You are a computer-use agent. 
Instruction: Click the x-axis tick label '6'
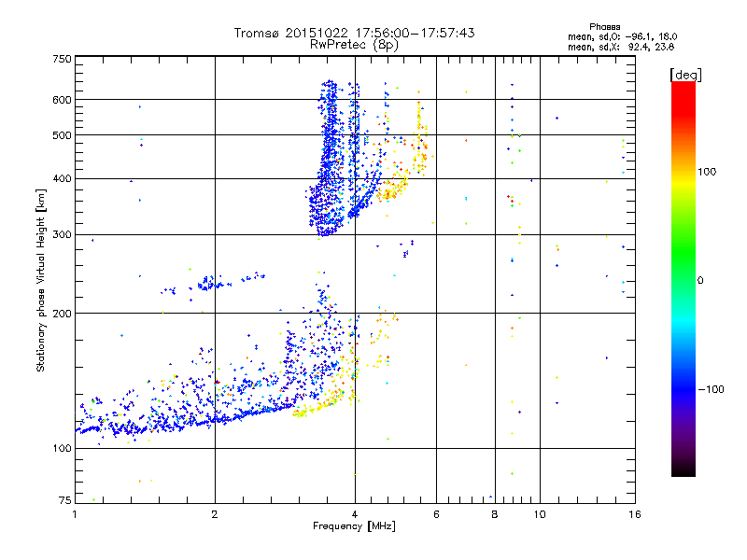[x=436, y=514]
